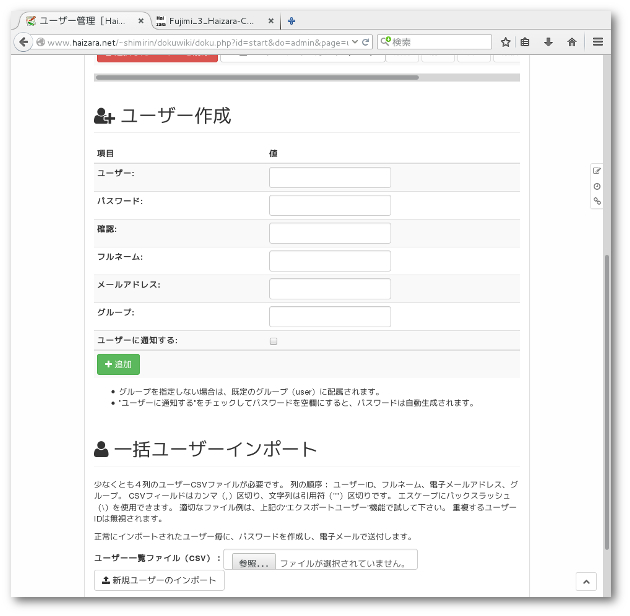Click 参照... file browse button

[x=248, y=562]
